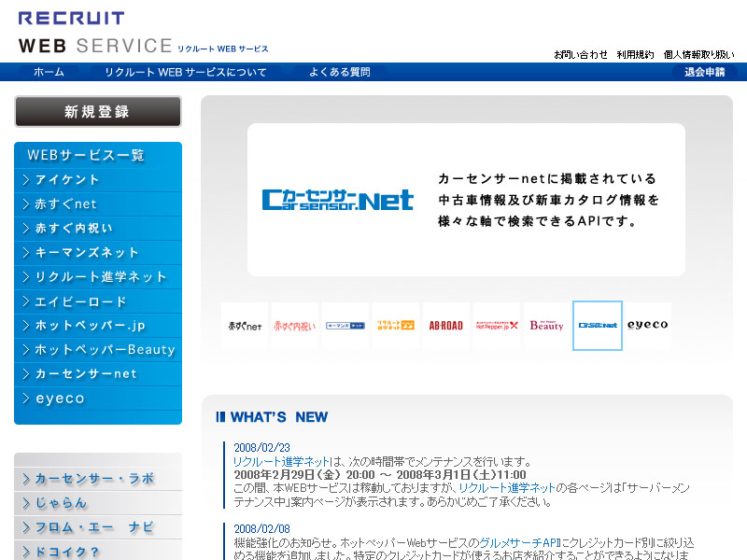This screenshot has width=747, height=560.
Task: Select the リクルート進学ネット thumbnail icon
Action: (x=395, y=326)
